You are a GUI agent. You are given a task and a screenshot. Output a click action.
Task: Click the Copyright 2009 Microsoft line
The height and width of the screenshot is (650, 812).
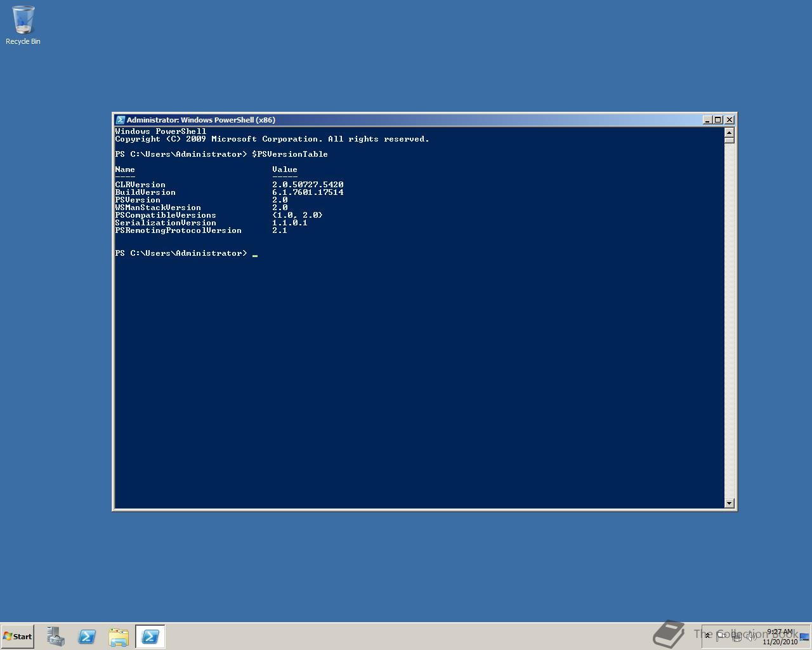[x=272, y=139]
